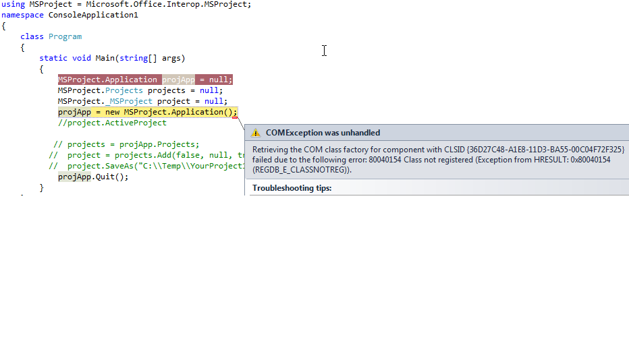Viewport: 629px width, 364px height.
Task: Click the 'static void Main(string[] args)' line
Action: pyautogui.click(x=112, y=58)
